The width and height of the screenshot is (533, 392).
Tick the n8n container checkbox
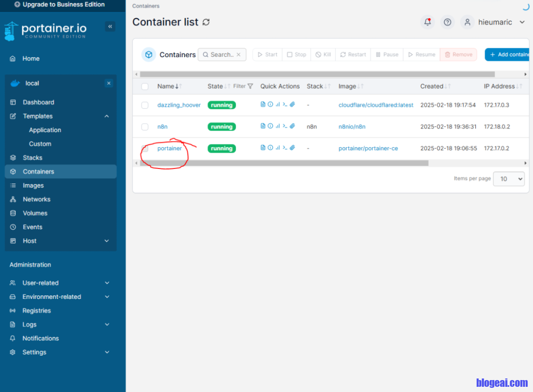click(x=145, y=127)
